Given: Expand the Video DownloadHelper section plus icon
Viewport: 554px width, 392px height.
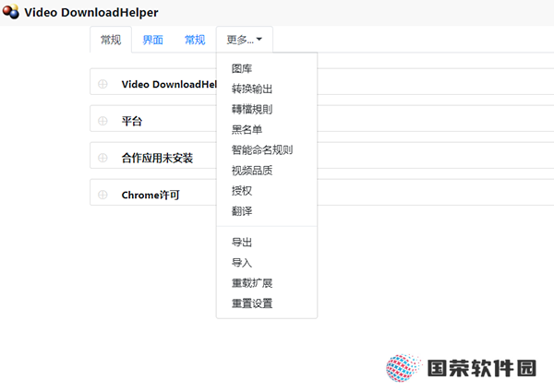Looking at the screenshot, I should pyautogui.click(x=102, y=84).
